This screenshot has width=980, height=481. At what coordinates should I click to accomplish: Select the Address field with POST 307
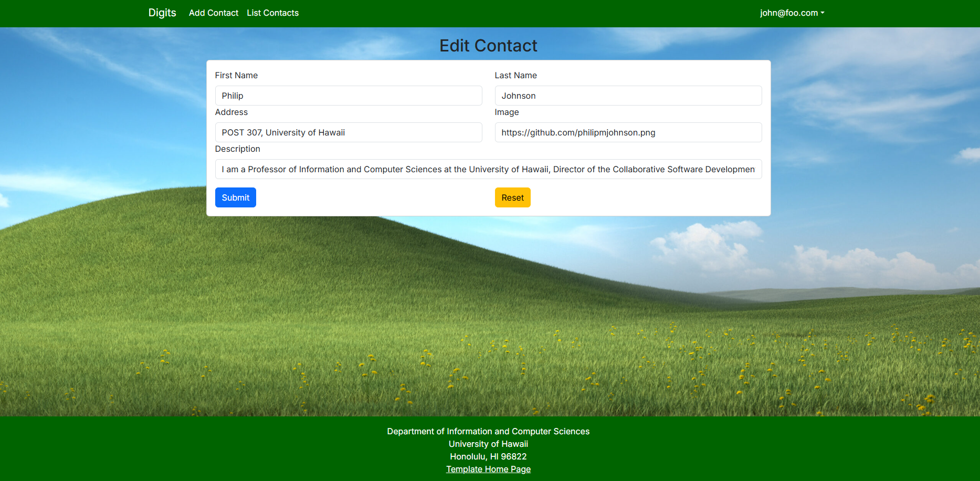[x=348, y=132]
